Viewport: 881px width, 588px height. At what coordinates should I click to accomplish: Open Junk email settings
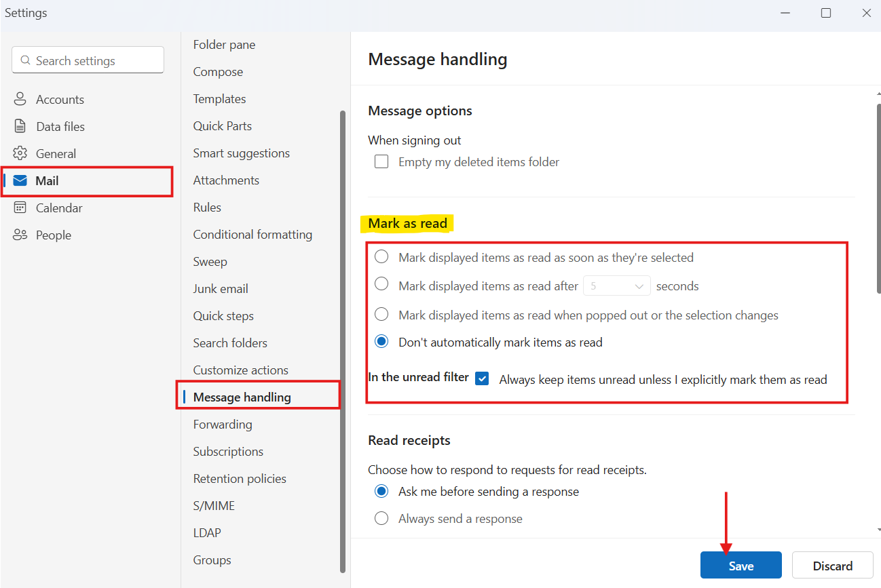[221, 289]
